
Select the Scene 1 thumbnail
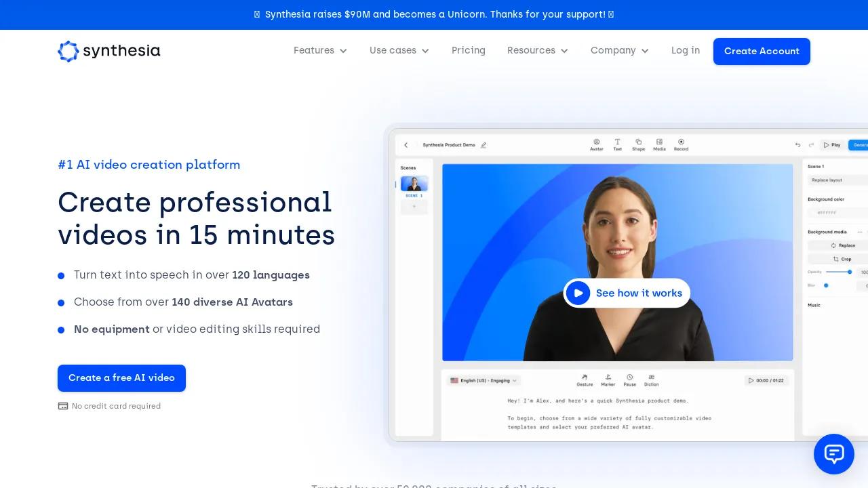(x=414, y=184)
